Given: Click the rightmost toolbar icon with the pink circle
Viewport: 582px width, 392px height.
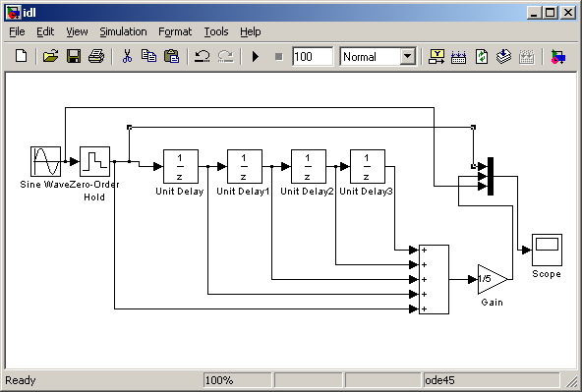Looking at the screenshot, I should pyautogui.click(x=557, y=57).
